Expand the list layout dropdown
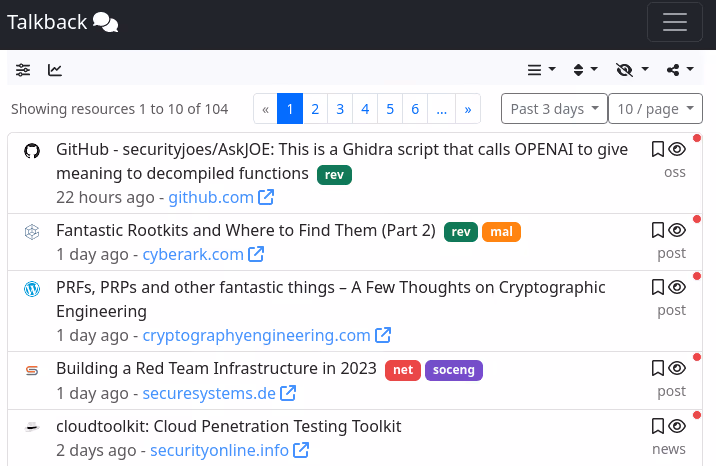716x466 pixels. pos(542,70)
